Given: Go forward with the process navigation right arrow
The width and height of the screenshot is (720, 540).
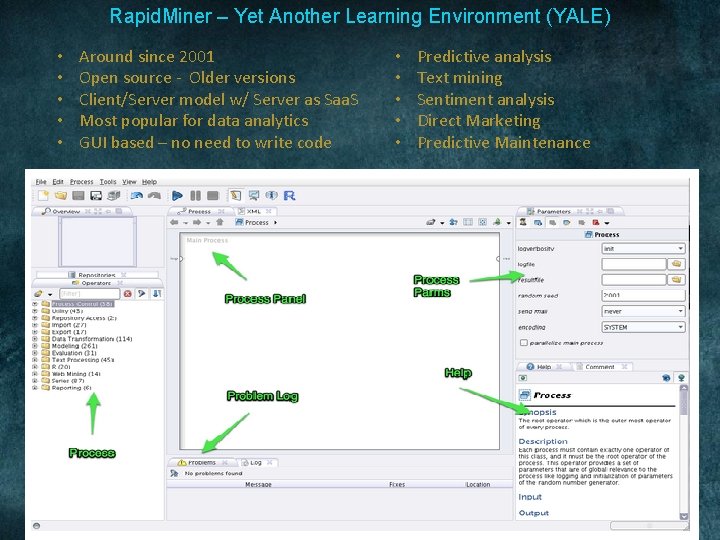Looking at the screenshot, I should (x=197, y=222).
